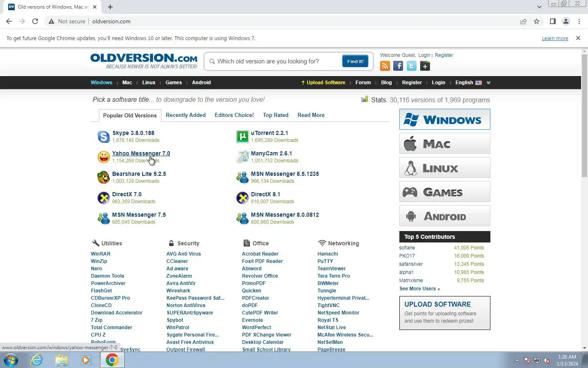Open the Chrome side panel icon
Screen dimensions: 588x368
pos(552,21)
